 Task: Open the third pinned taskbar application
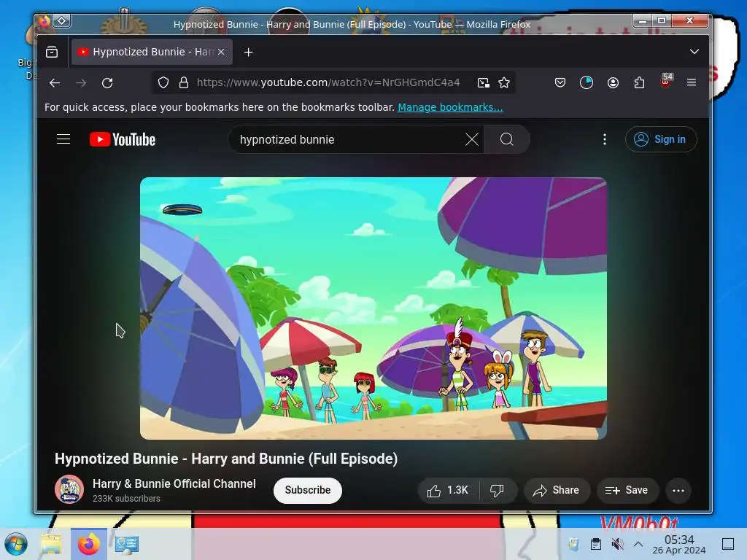pos(127,544)
